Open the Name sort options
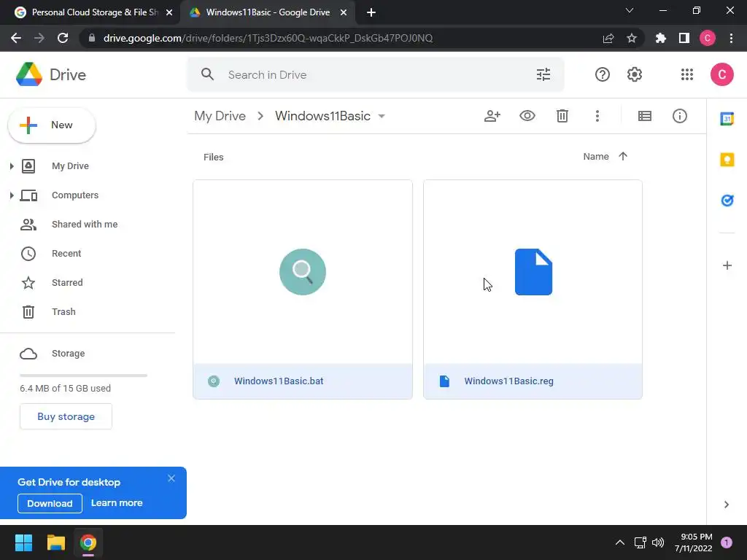 (595, 157)
